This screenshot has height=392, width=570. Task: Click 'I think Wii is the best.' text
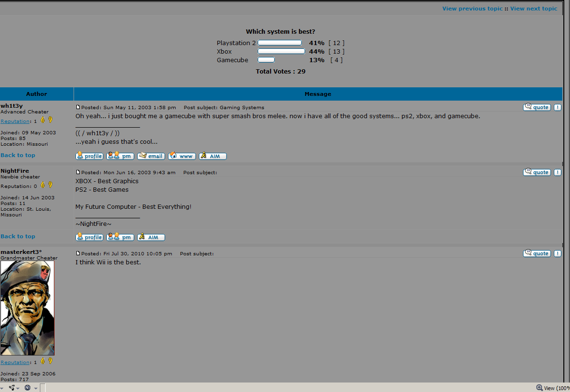click(x=108, y=262)
